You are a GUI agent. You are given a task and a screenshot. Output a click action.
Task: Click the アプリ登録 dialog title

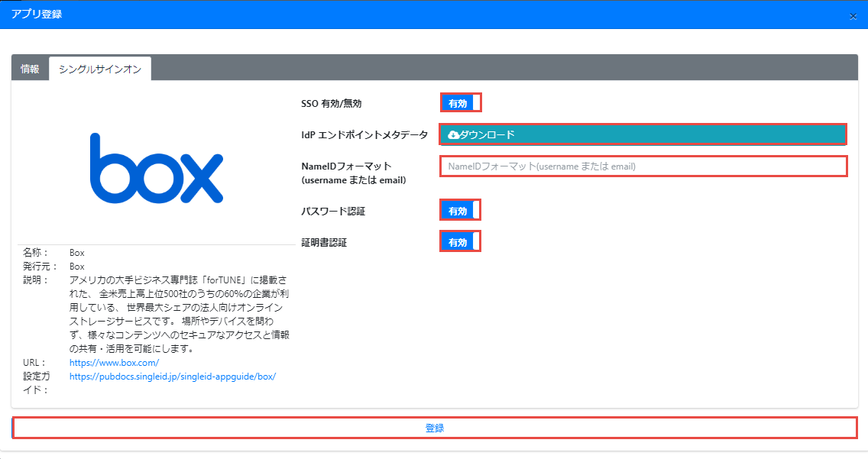pyautogui.click(x=37, y=15)
